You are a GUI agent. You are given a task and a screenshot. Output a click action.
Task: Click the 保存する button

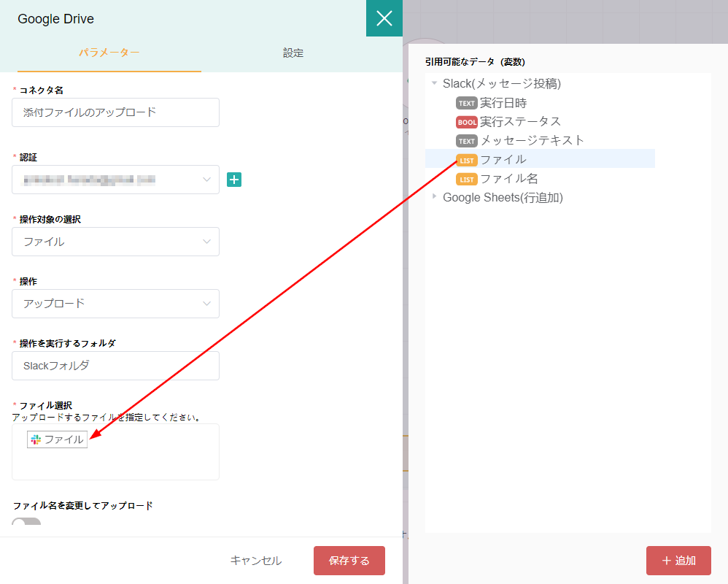coord(349,561)
